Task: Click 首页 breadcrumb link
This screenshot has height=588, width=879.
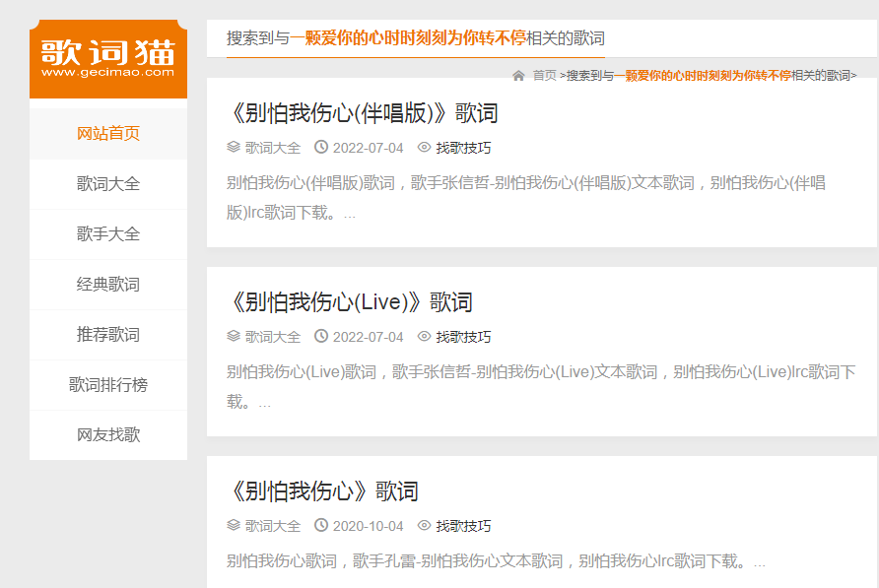Action: [544, 76]
